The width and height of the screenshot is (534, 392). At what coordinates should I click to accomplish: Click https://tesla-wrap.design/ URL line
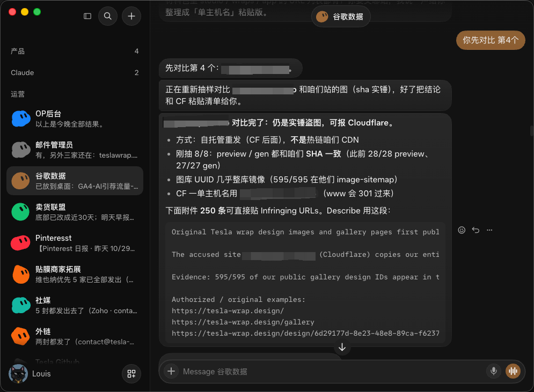[228, 310]
